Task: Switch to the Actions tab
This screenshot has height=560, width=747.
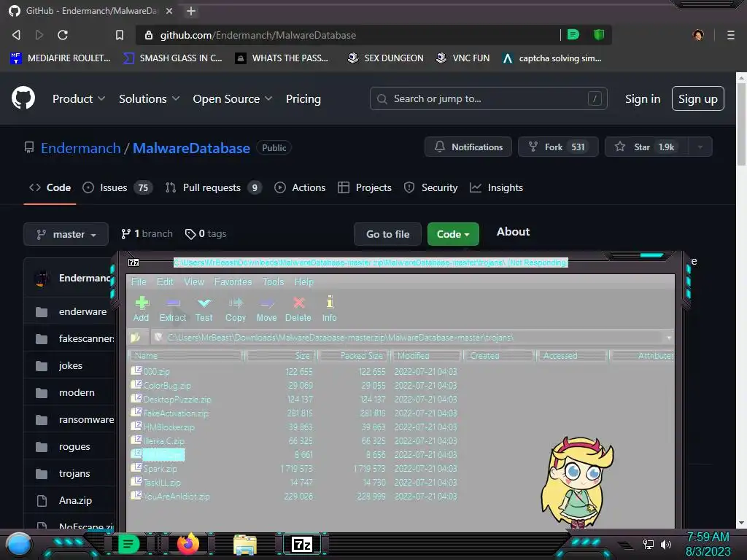Action: (300, 187)
